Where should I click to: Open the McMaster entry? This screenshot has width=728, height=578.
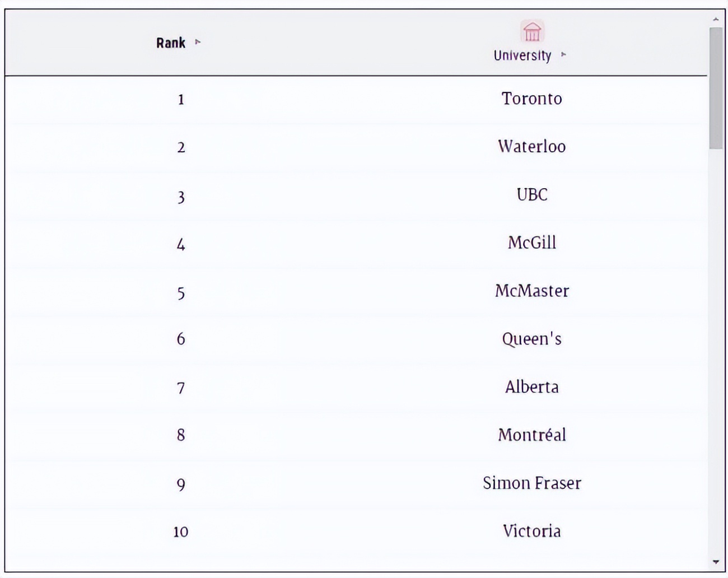coord(531,291)
